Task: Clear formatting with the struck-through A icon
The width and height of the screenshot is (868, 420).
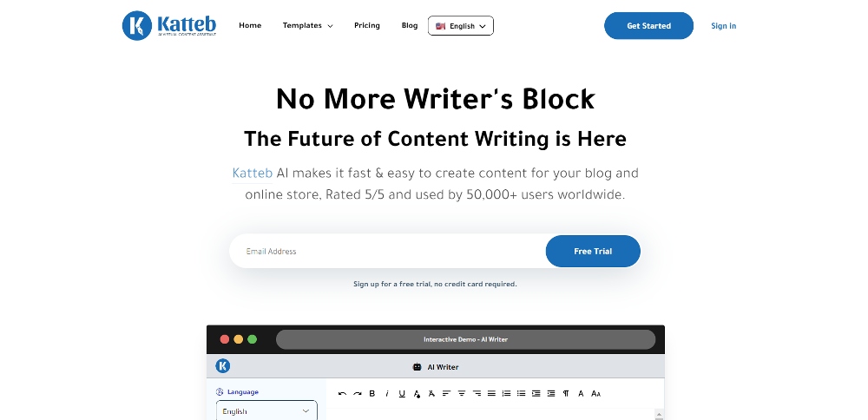Action: click(431, 393)
